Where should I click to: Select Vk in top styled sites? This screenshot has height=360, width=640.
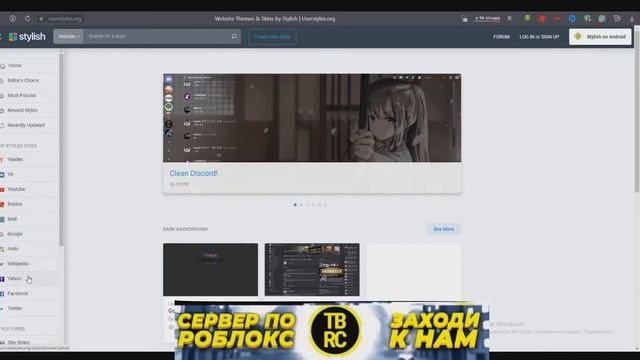coord(10,174)
